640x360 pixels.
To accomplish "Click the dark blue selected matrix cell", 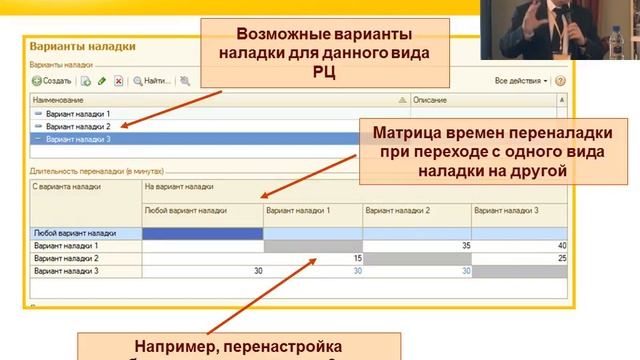I will point(202,233).
